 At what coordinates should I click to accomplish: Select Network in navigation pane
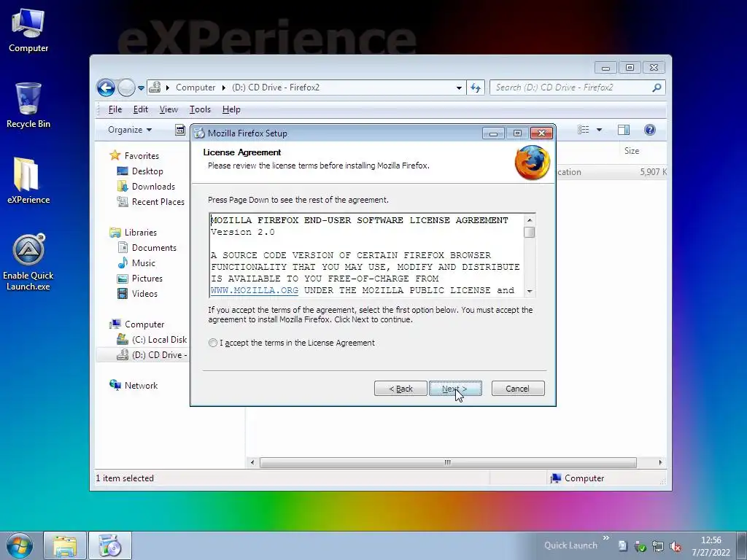141,385
